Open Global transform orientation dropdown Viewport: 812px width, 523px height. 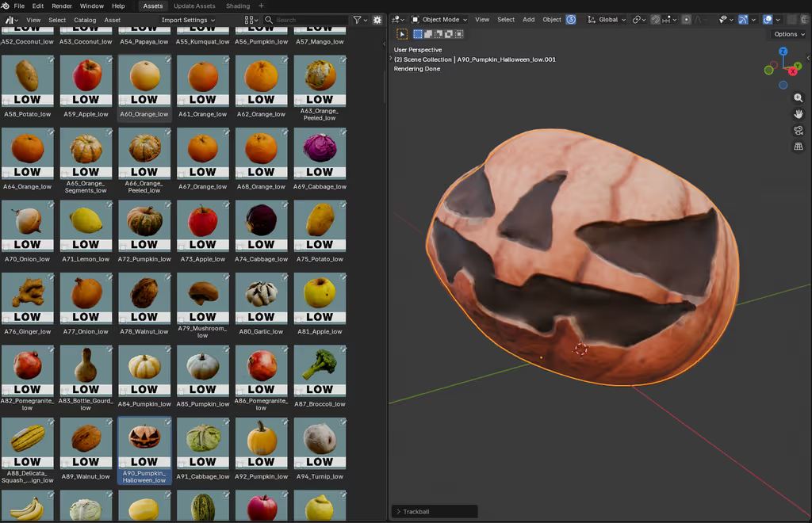[x=607, y=20]
